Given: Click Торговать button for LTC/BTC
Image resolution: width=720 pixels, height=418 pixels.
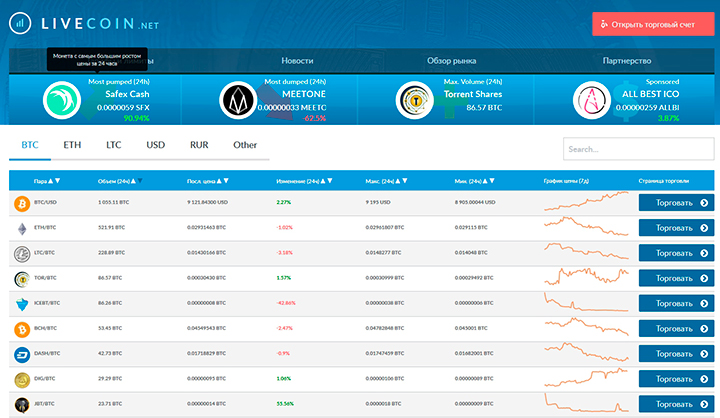Looking at the screenshot, I should click(x=676, y=253).
